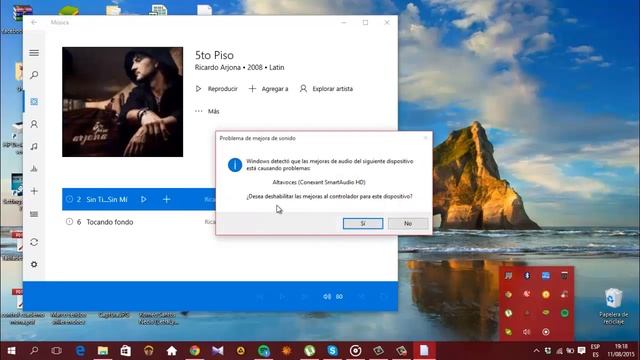This screenshot has width=640, height=360.
Task: Collapse the hidden tray icons chevron
Action: (x=536, y=351)
